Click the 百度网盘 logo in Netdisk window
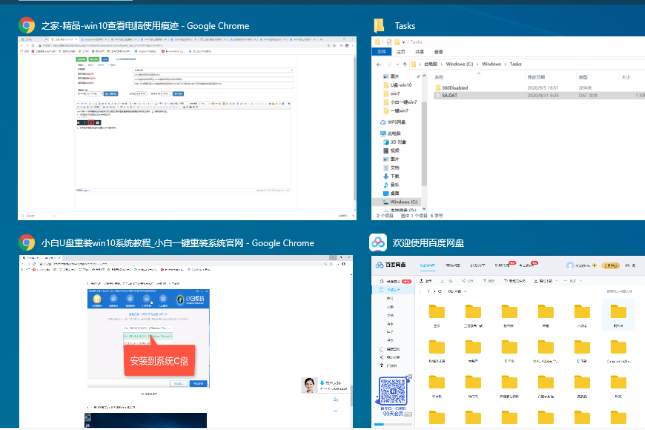The height and width of the screenshot is (430, 645). [x=391, y=265]
